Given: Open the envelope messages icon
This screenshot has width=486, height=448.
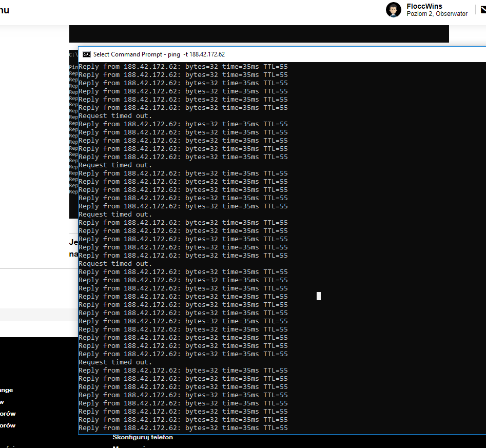Looking at the screenshot, I should (482, 9).
